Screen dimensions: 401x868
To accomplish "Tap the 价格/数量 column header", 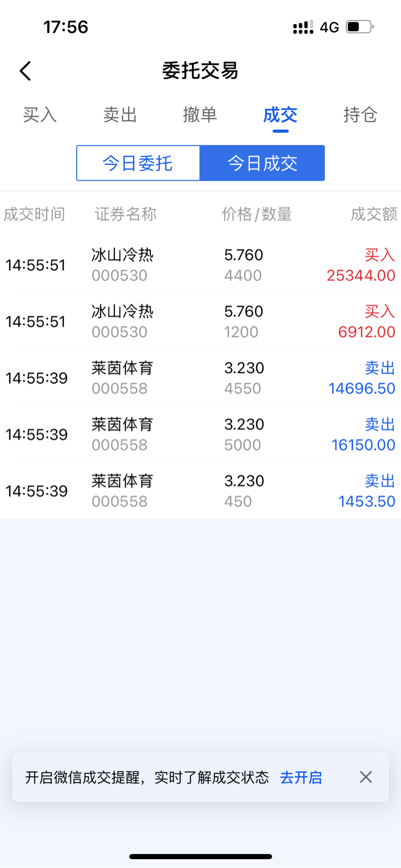I will pyautogui.click(x=257, y=214).
